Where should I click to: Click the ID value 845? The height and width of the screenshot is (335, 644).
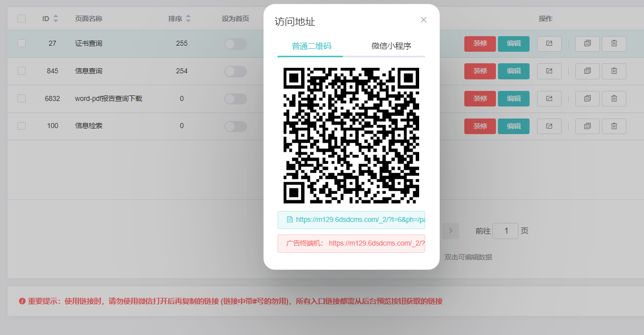(x=52, y=71)
